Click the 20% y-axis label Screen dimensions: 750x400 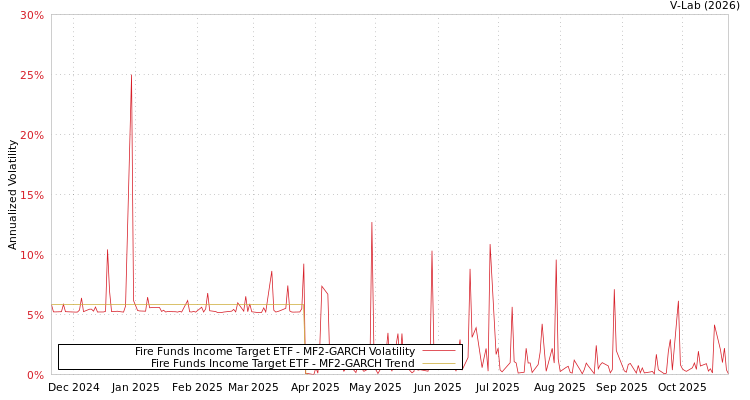click(x=32, y=135)
